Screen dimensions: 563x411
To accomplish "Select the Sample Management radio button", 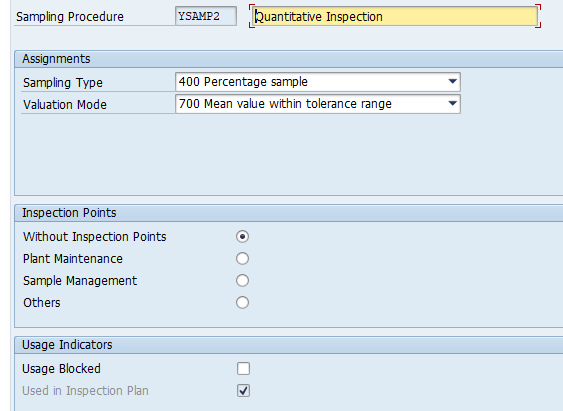I will 242,280.
